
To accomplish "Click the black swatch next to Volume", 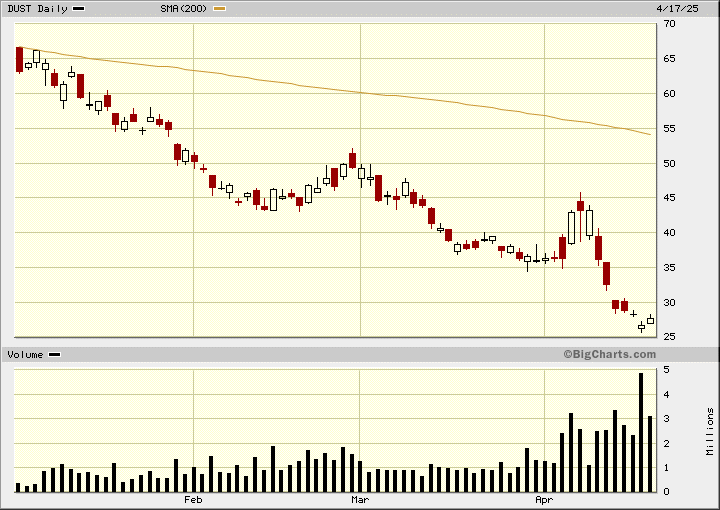I will coord(54,355).
